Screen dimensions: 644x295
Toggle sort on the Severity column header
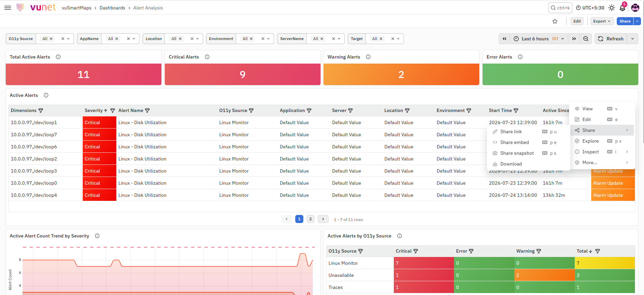96,110
